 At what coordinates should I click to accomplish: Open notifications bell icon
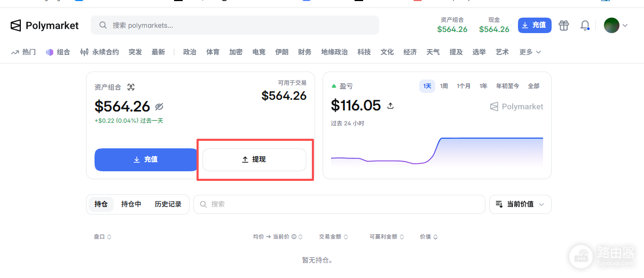pos(585,25)
